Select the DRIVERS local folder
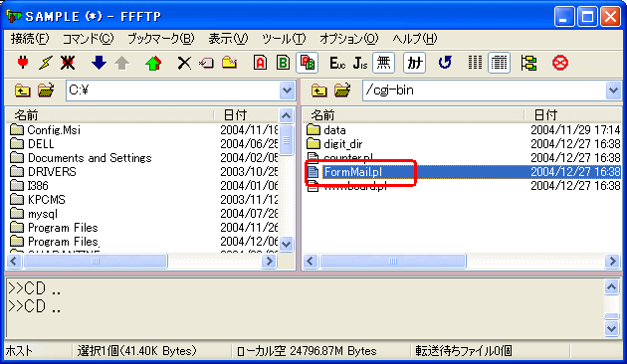The image size is (627, 364). point(52,172)
